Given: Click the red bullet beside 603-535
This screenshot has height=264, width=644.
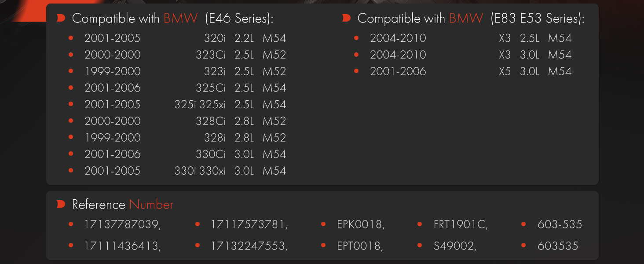Looking at the screenshot, I should (523, 224).
